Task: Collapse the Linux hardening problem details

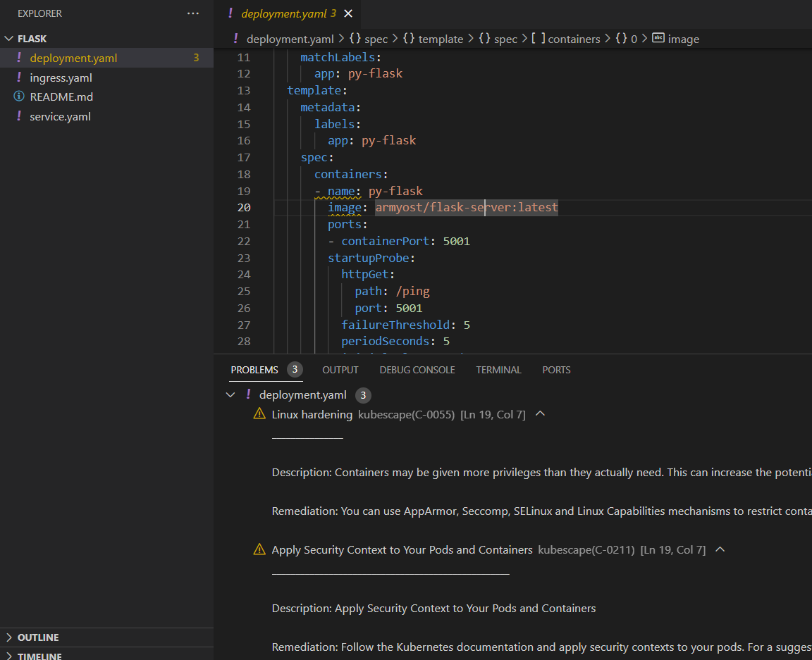Action: pos(540,413)
